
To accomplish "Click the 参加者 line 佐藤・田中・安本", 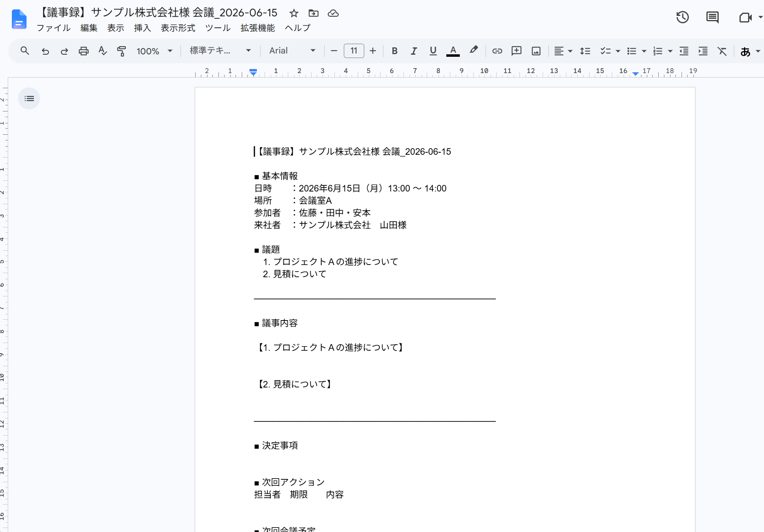I will click(312, 213).
